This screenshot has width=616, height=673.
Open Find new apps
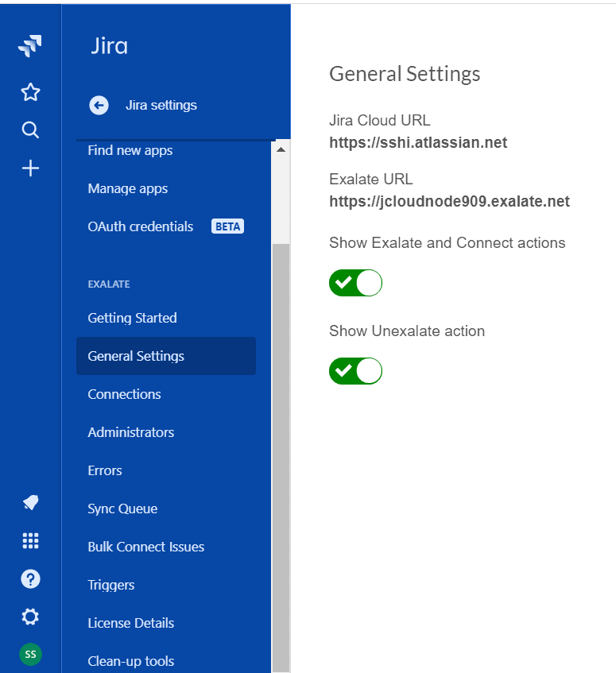click(x=130, y=151)
